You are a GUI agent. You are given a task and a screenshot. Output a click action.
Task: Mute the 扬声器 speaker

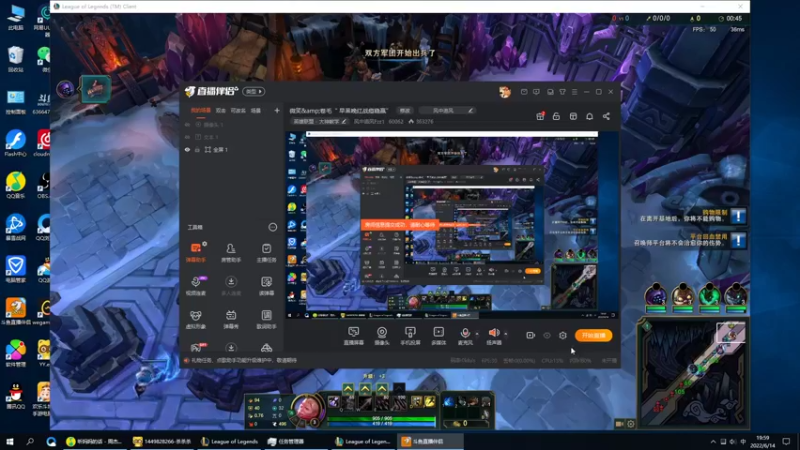coord(493,336)
